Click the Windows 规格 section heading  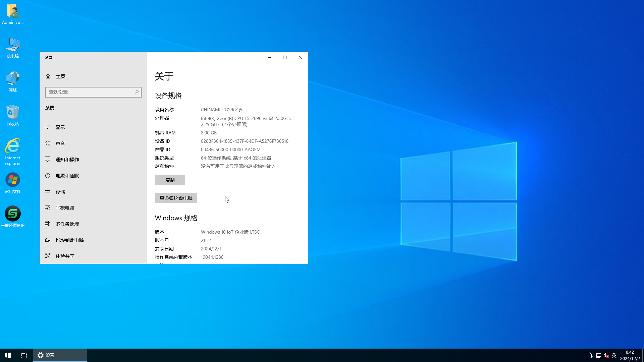pos(176,218)
